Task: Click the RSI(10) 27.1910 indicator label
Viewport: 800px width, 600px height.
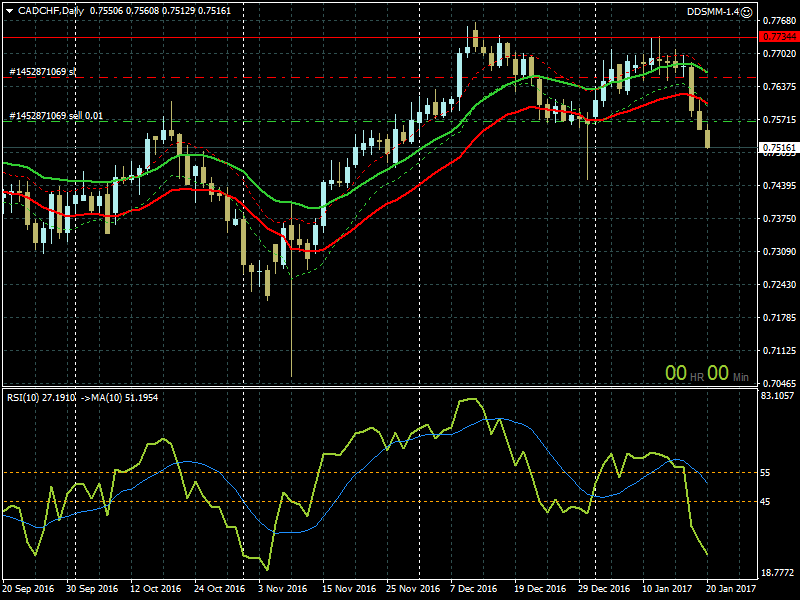Action: (x=41, y=397)
